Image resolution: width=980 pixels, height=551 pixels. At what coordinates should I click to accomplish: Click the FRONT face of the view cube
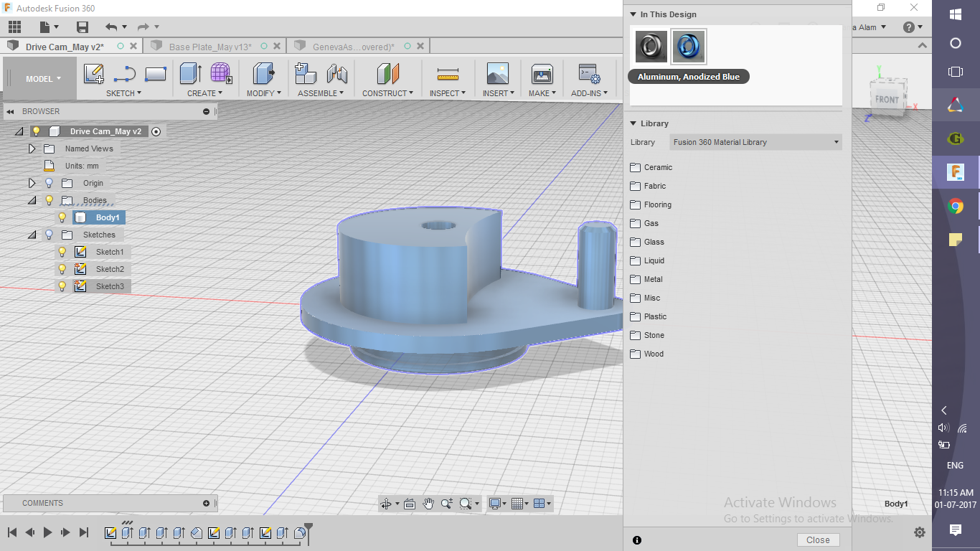pyautogui.click(x=887, y=99)
